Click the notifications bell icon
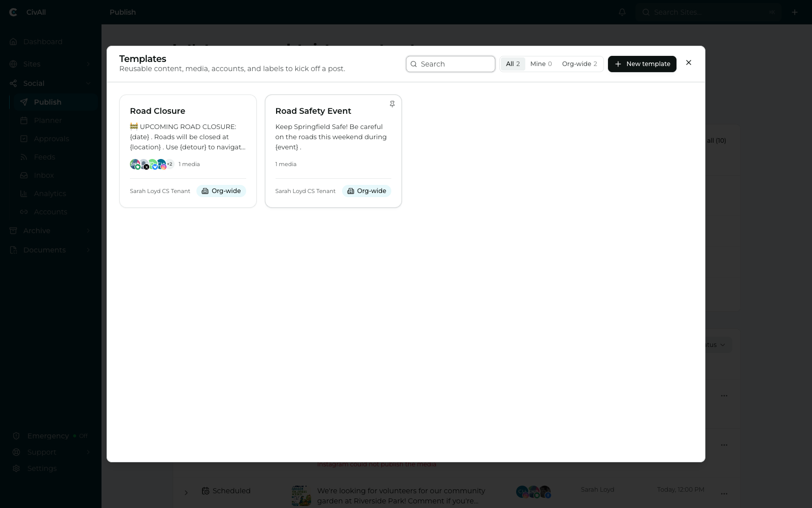Image resolution: width=812 pixels, height=508 pixels. pos(622,12)
